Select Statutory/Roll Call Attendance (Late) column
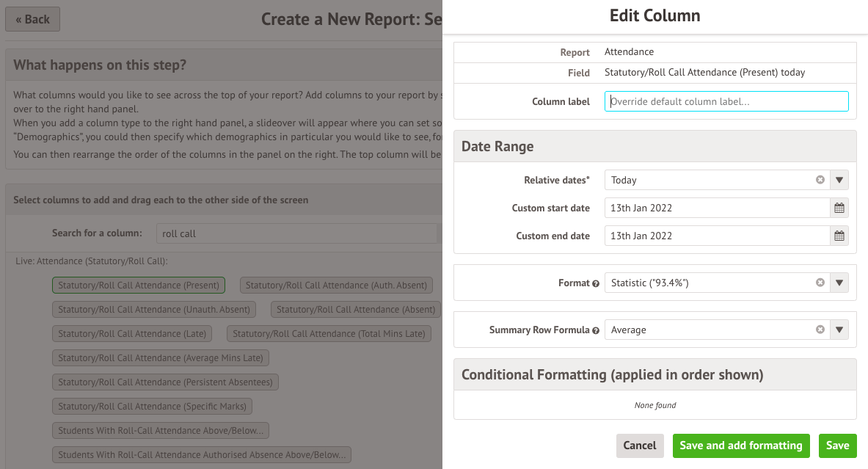The width and height of the screenshot is (868, 469). pos(132,334)
